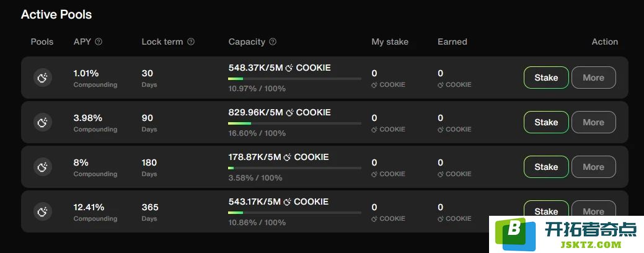The width and height of the screenshot is (644, 253).
Task: Open More options for 8% APY pool
Action: pyautogui.click(x=593, y=167)
